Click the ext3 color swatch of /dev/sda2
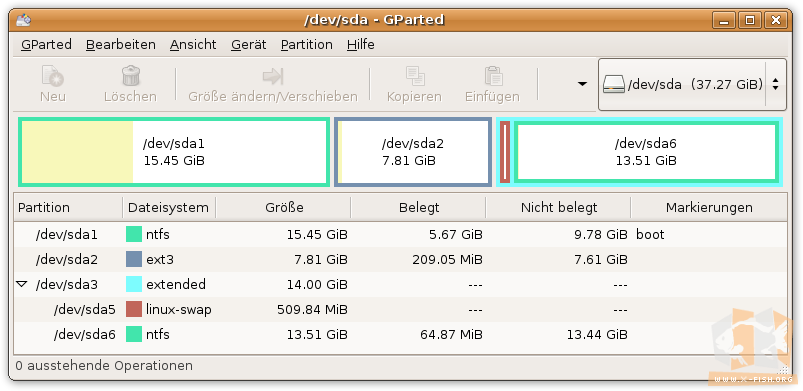 tap(134, 259)
